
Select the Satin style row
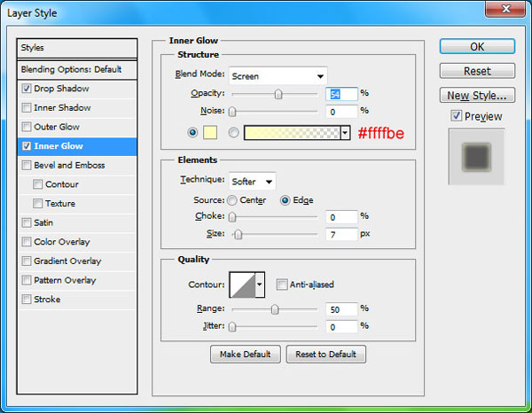click(x=77, y=222)
